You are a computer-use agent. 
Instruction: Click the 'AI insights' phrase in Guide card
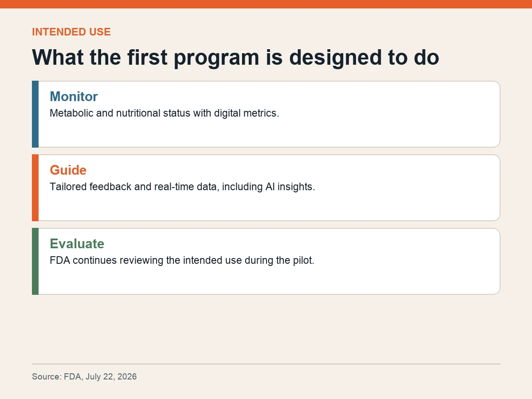(289, 187)
